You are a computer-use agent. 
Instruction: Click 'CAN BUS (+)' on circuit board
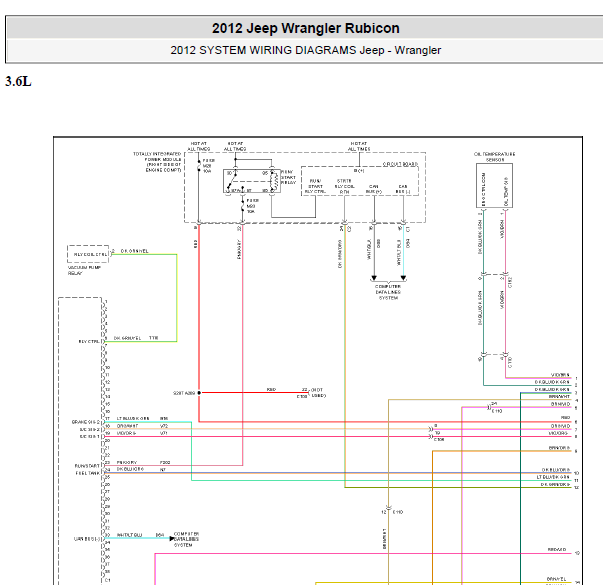[374, 189]
